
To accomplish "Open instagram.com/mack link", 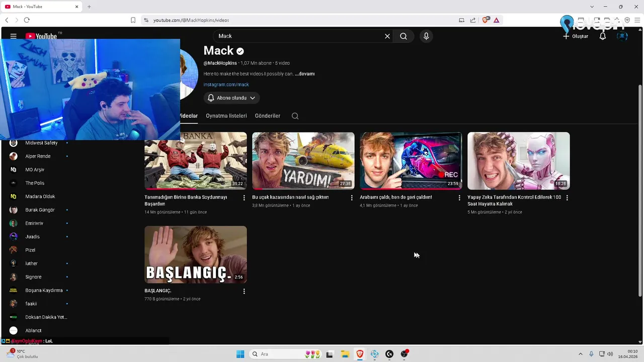I will tap(226, 84).
